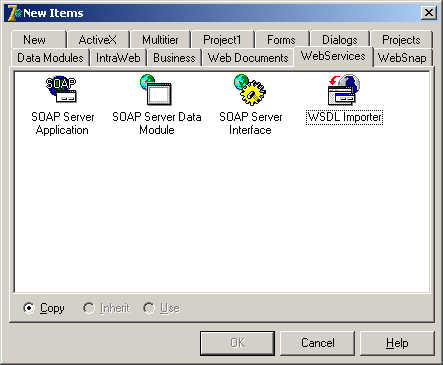This screenshot has height=365, width=443.
Task: Switch to the WebSnap tab
Action: (402, 58)
